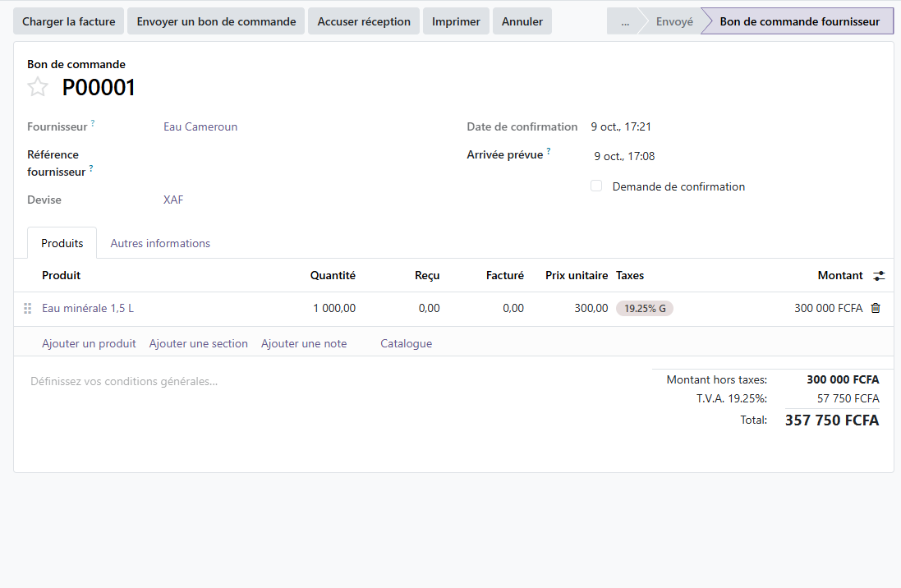Click the conditions générales text field

point(124,382)
